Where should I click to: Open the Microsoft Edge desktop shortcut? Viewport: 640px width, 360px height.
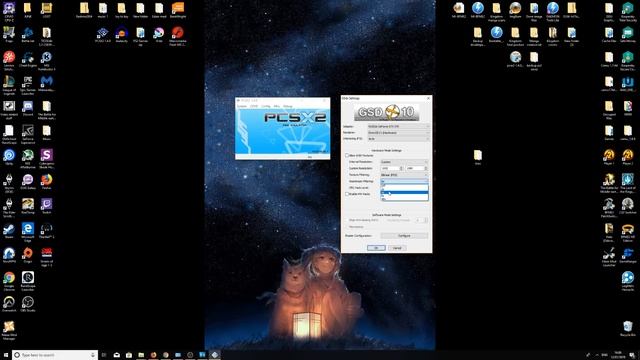pyautogui.click(x=28, y=233)
